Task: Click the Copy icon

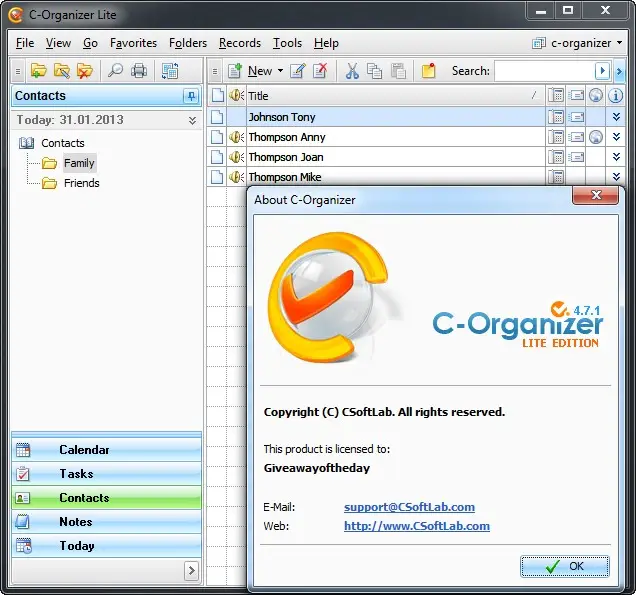Action: pos(374,71)
